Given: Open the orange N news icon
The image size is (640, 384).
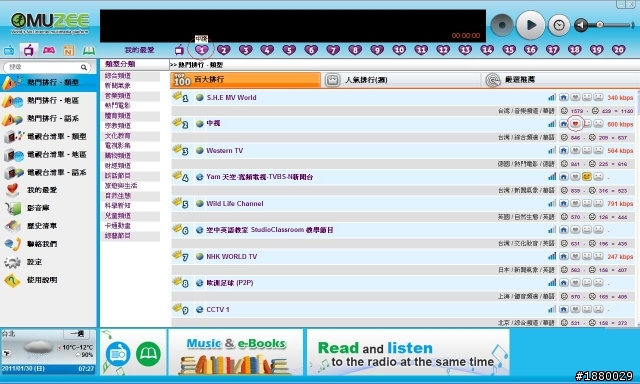Looking at the screenshot, I should [69, 51].
